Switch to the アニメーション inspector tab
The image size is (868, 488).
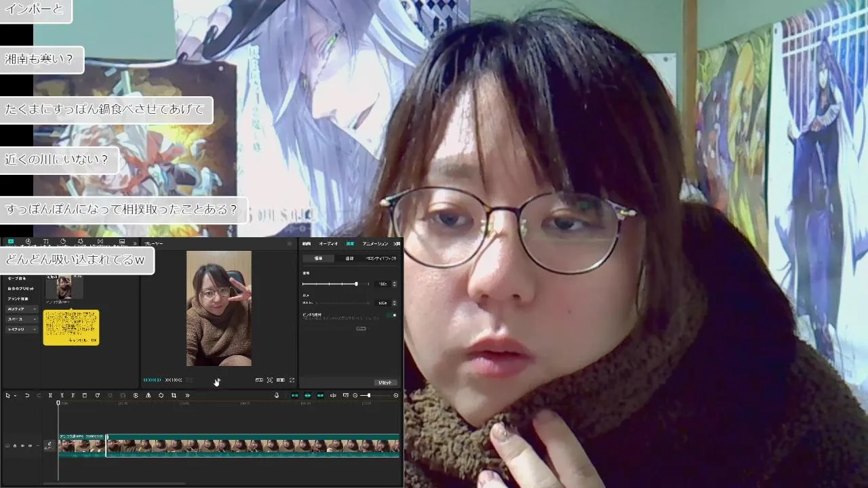click(x=375, y=243)
